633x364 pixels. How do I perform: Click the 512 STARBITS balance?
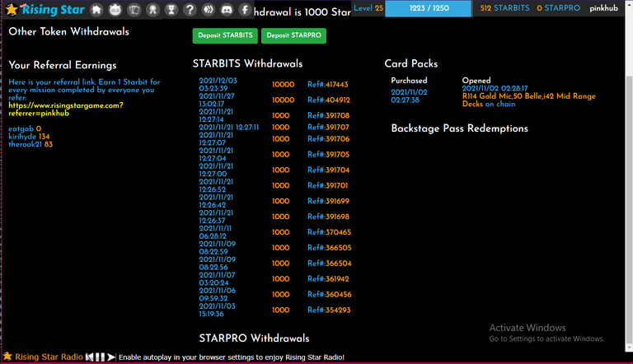[x=504, y=8]
